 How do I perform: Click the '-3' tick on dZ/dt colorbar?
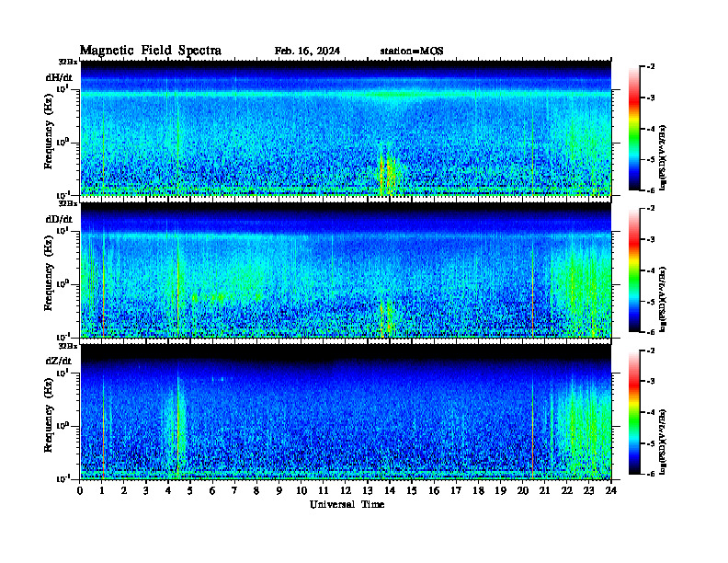(x=651, y=381)
